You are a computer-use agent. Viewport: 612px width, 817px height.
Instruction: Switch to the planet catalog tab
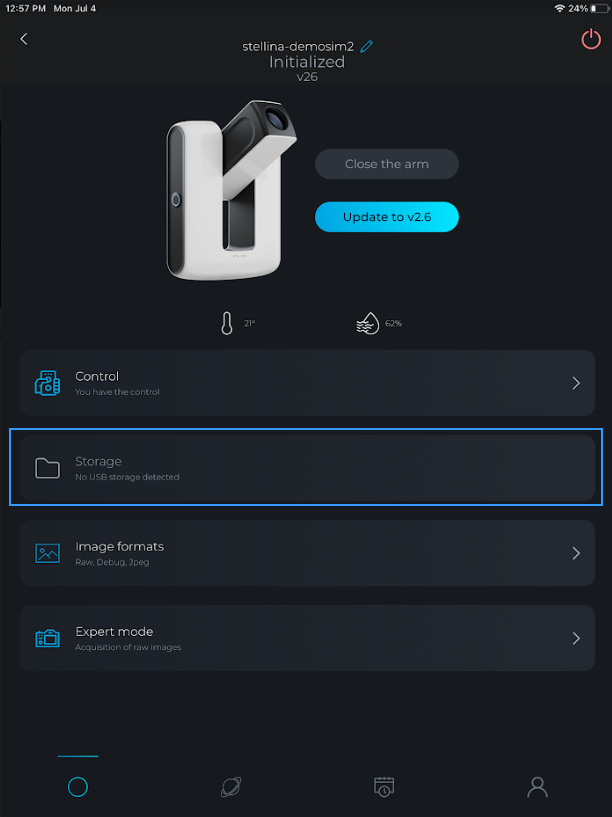pyautogui.click(x=231, y=787)
